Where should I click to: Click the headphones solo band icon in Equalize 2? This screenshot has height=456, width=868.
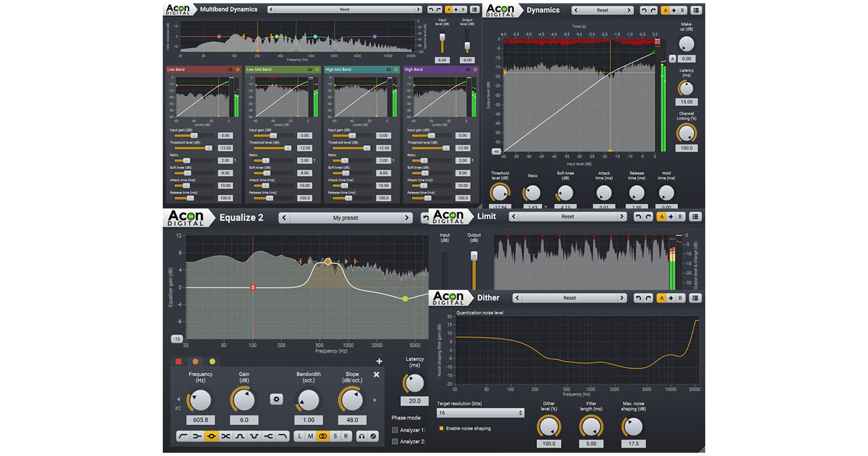[362, 436]
